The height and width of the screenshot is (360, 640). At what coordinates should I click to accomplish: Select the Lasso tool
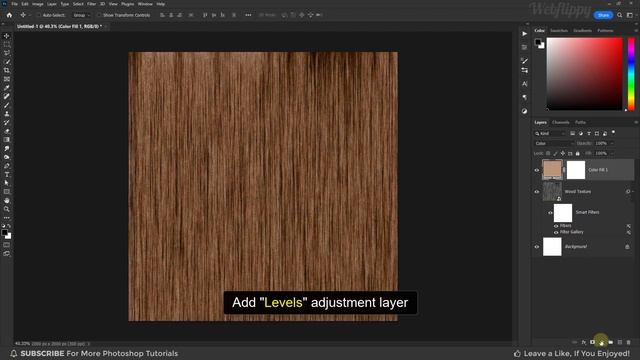pos(7,53)
